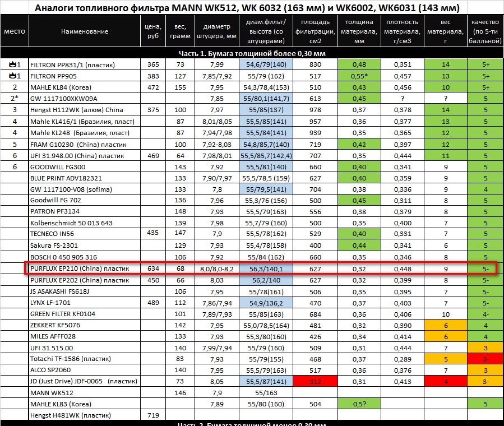Screen dimensions: 504x426
Task: Select the 'площадь фильтрации, см2' header
Action: tap(315, 31)
